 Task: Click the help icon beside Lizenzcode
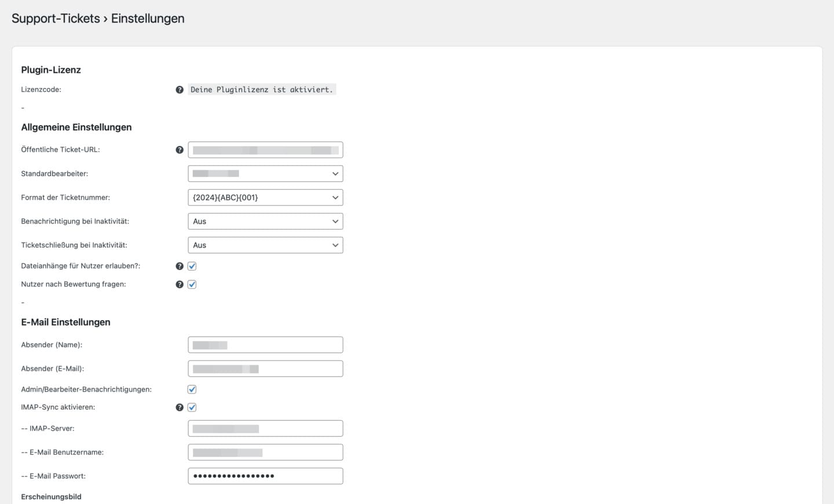(x=180, y=90)
